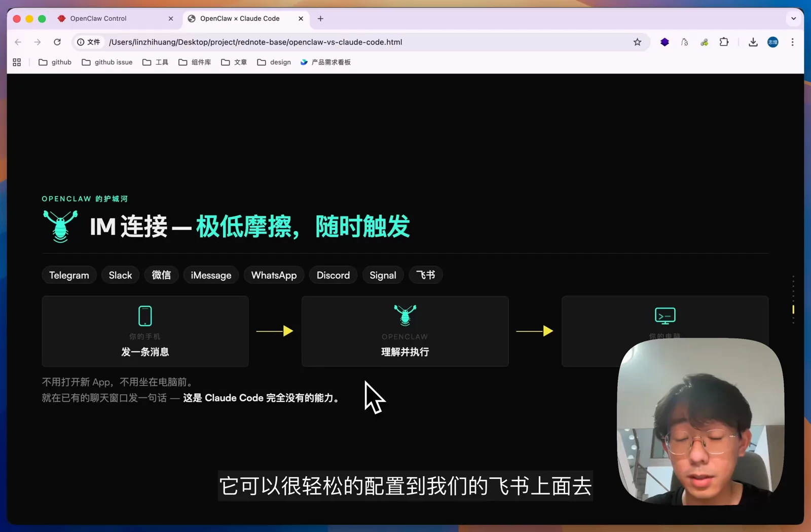Open the Chrome three-dot menu
811x532 pixels.
[x=792, y=42]
